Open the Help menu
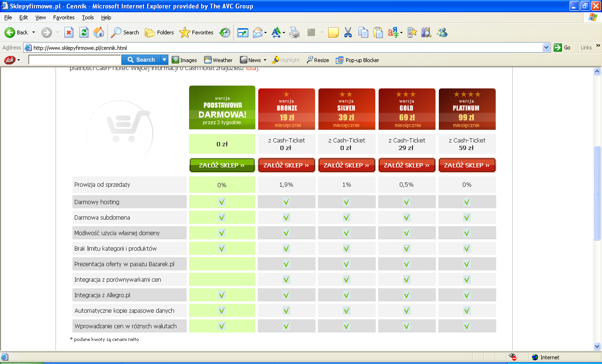The width and height of the screenshot is (602, 364). pyautogui.click(x=106, y=17)
